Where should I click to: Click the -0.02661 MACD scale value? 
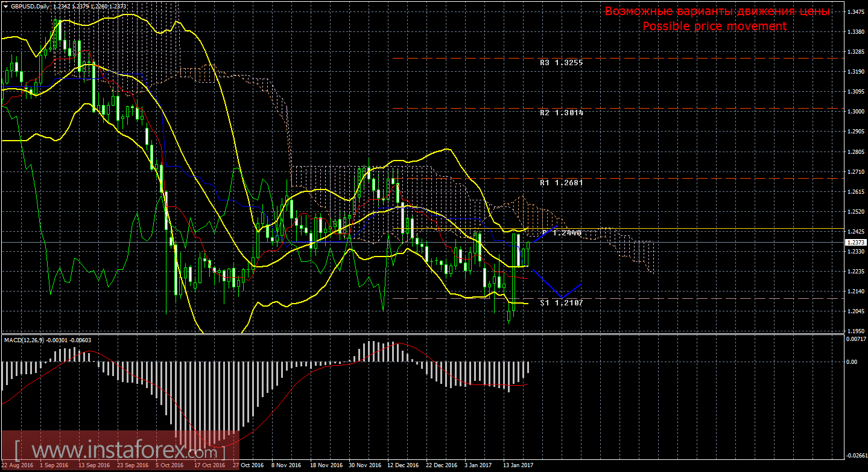855,456
